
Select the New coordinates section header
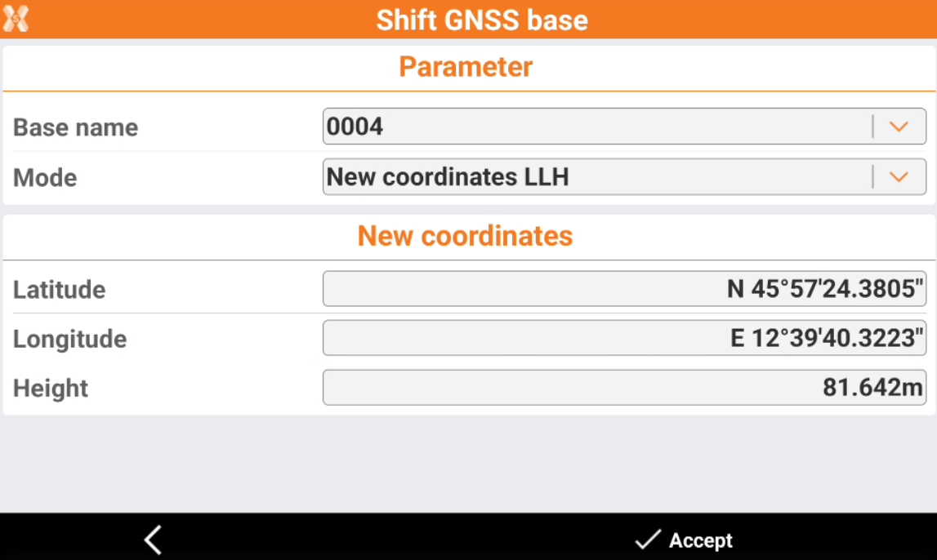coord(466,236)
